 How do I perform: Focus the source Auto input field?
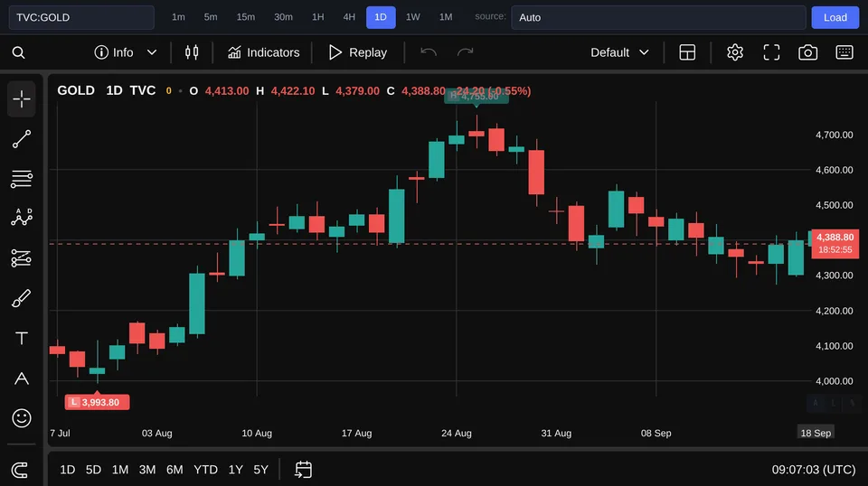(658, 17)
